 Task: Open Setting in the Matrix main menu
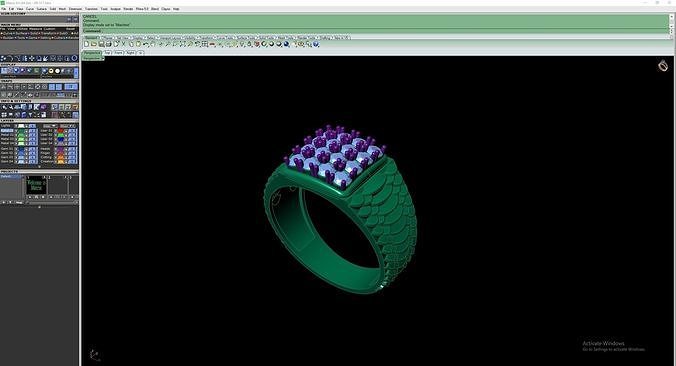(x=45, y=38)
